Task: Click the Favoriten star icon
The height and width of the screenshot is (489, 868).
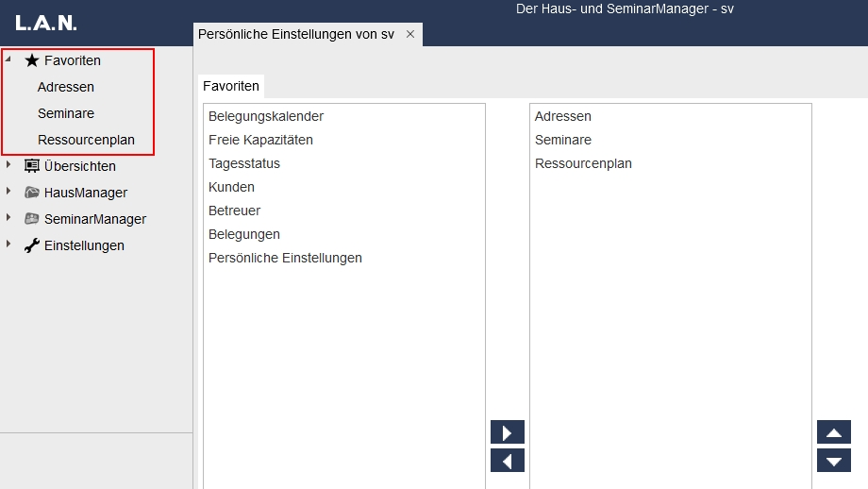Action: coord(32,60)
